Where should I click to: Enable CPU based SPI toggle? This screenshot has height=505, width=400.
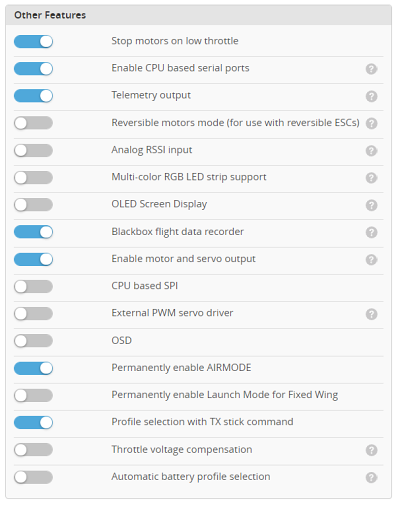(x=33, y=286)
